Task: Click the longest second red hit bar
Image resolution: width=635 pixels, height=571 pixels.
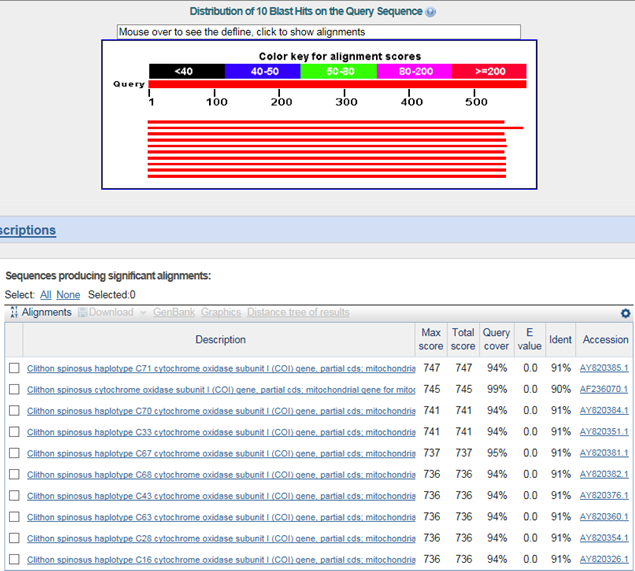Action: 335,128
